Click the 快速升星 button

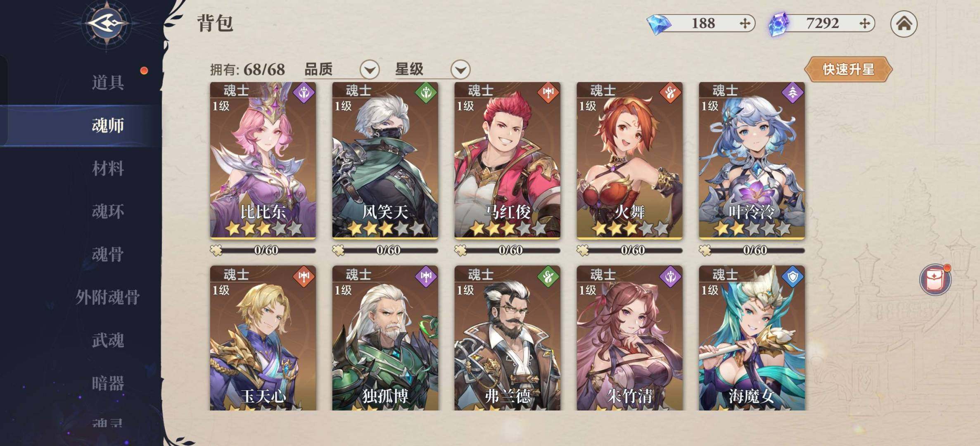pyautogui.click(x=848, y=69)
